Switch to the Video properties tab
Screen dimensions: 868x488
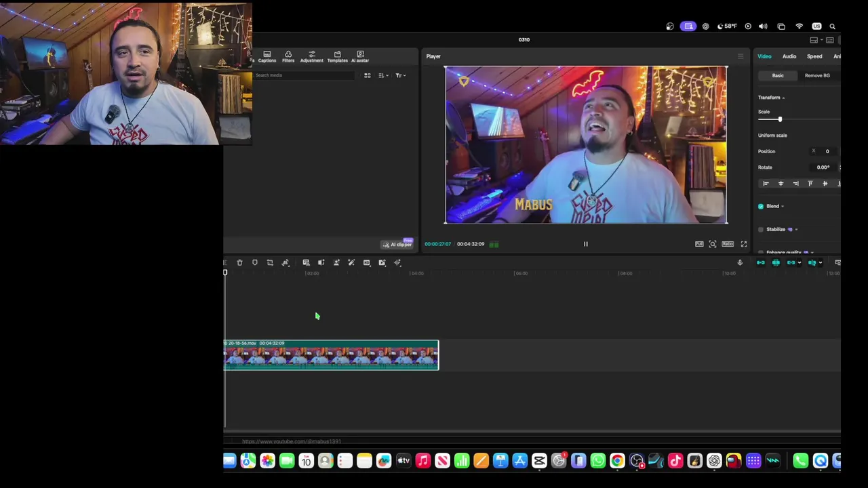tap(764, 56)
